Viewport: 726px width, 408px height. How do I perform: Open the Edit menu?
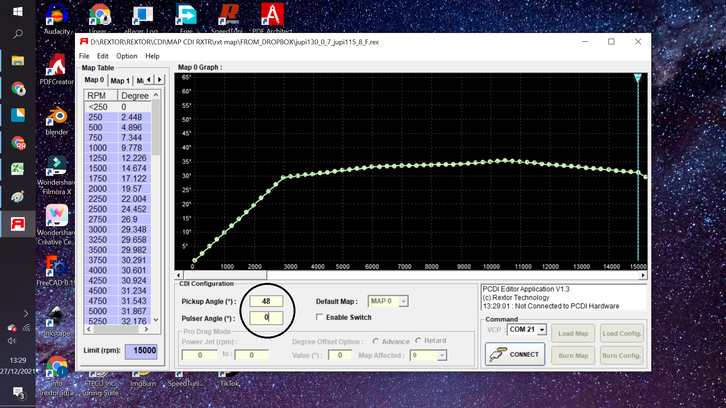[x=102, y=56]
